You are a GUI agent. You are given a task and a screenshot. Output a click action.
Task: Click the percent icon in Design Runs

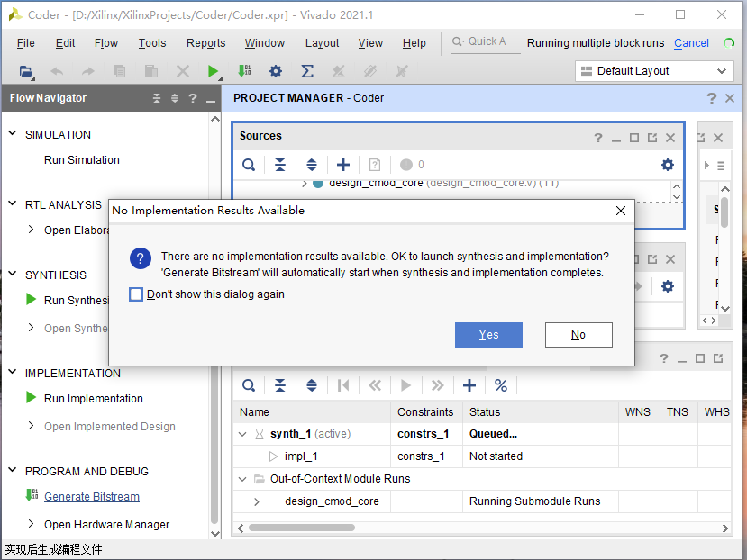tap(501, 385)
